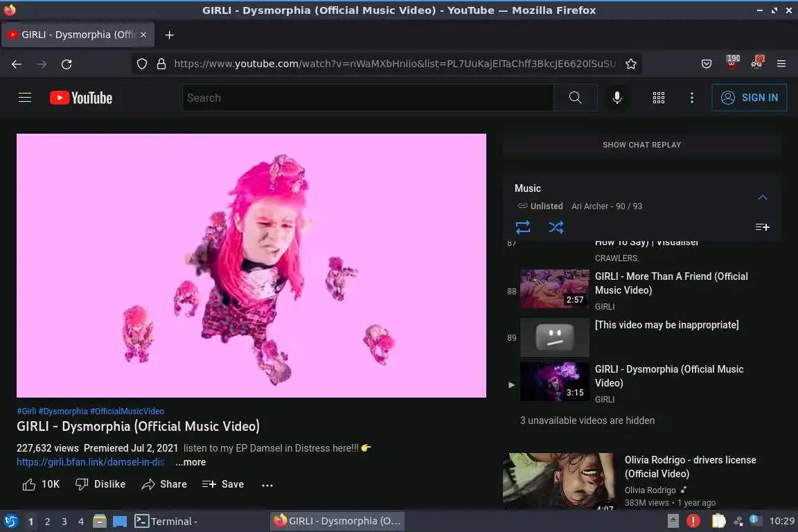Show chat replay panel
Image resolution: width=798 pixels, height=532 pixels.
[x=641, y=145]
